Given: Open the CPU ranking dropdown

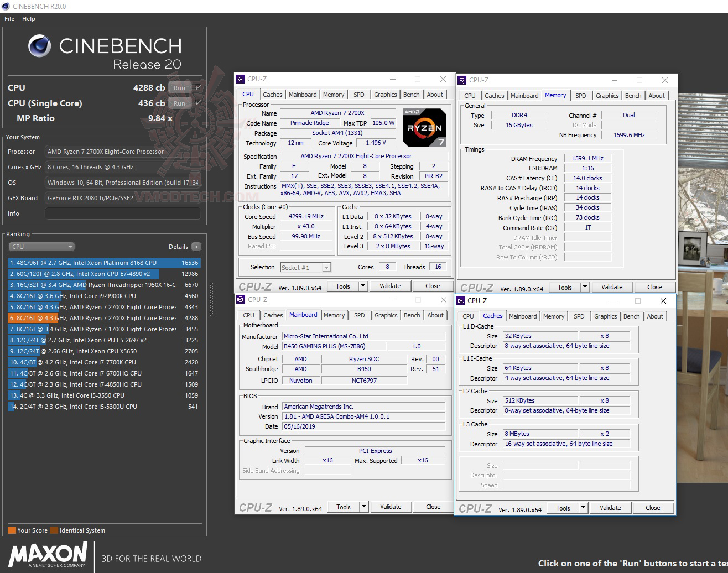Looking at the screenshot, I should 41,246.
